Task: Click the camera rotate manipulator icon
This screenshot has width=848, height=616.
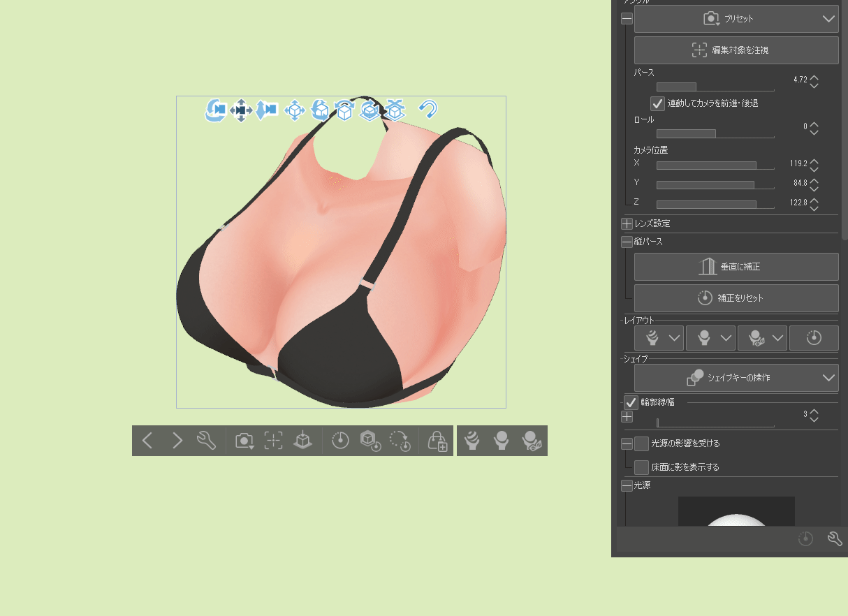Action: tap(216, 110)
